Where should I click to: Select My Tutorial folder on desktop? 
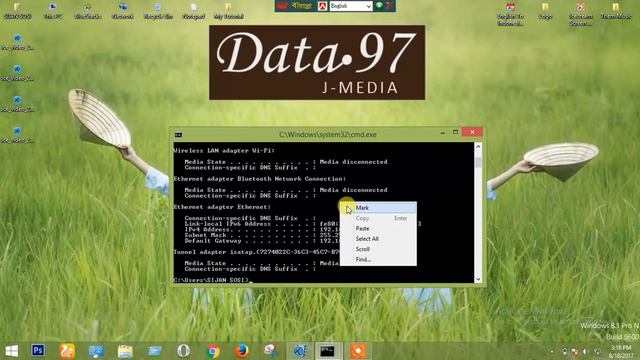229,11
